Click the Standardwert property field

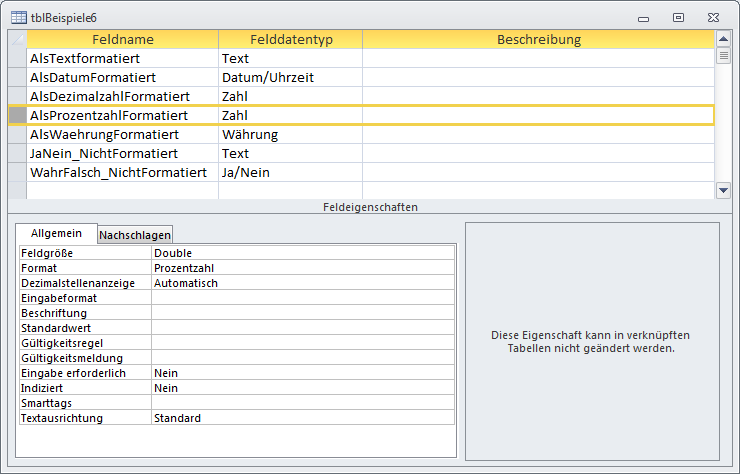click(x=302, y=328)
